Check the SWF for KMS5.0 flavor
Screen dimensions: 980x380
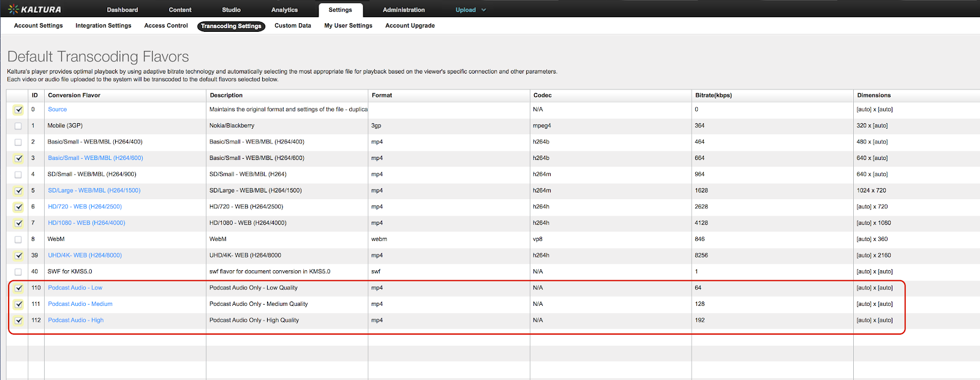coord(18,272)
